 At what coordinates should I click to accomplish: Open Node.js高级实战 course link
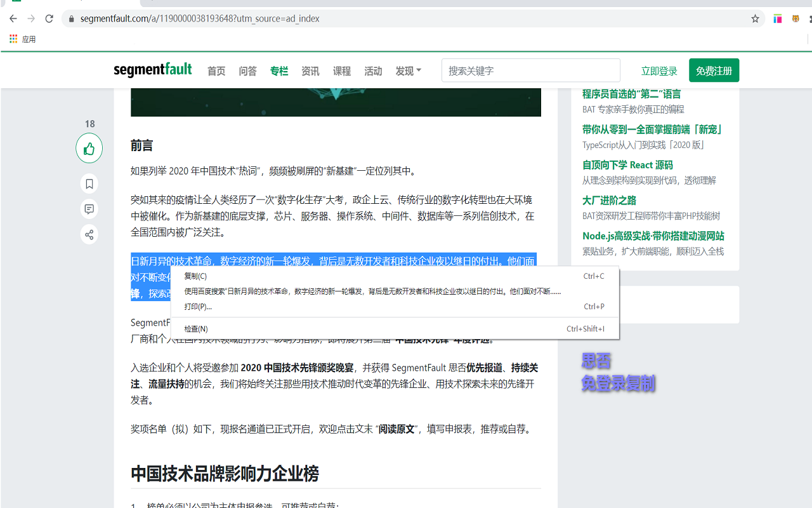653,236
